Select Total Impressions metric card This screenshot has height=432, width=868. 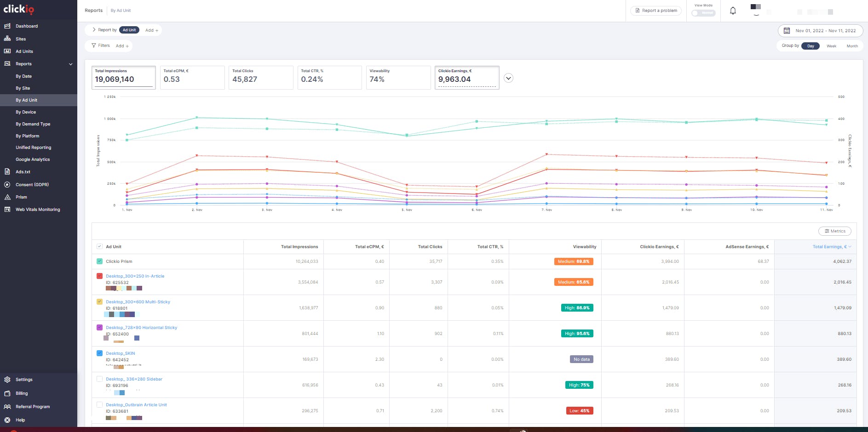click(123, 77)
